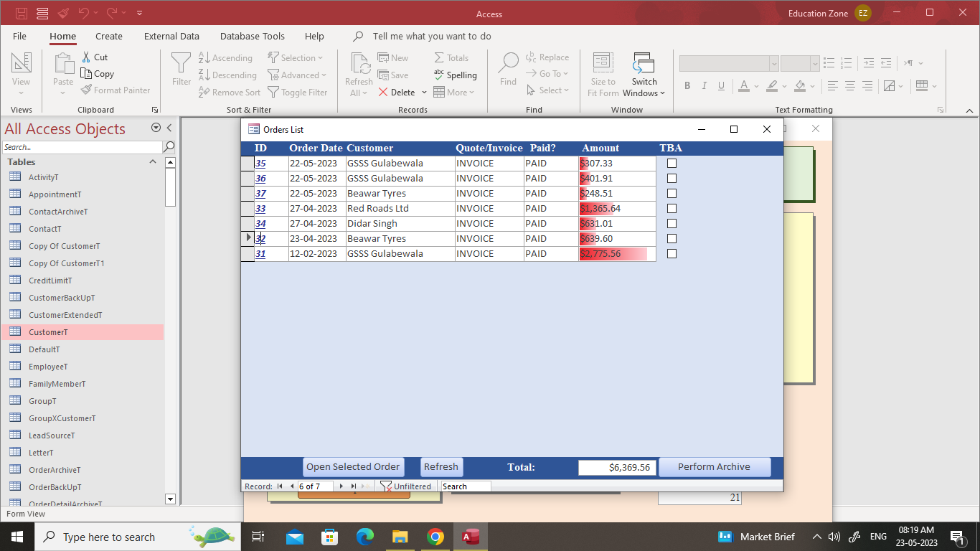Screen dimensions: 980x551
Task: Collapse the Tables group in navigation pane
Action: [153, 161]
